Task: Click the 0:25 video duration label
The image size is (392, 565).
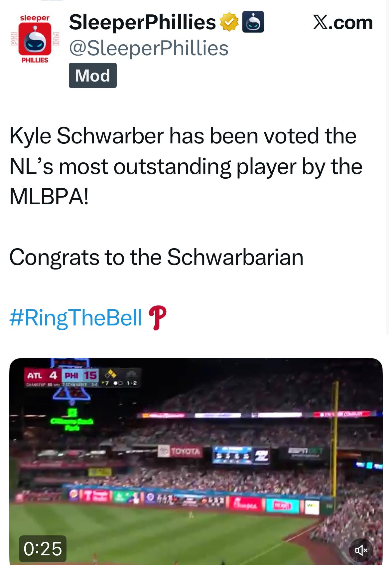Action: pyautogui.click(x=43, y=548)
